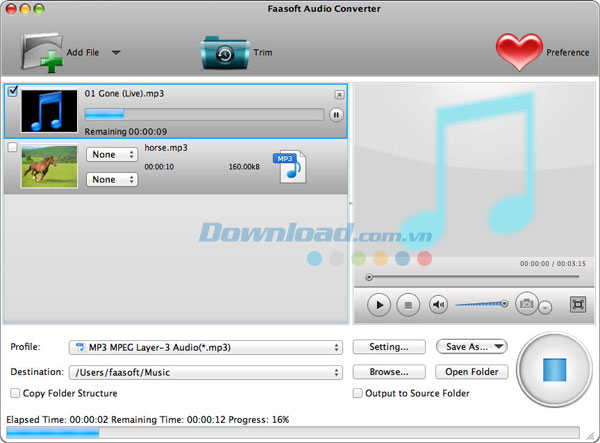
Task: Open Preference heart icon
Action: click(x=519, y=52)
